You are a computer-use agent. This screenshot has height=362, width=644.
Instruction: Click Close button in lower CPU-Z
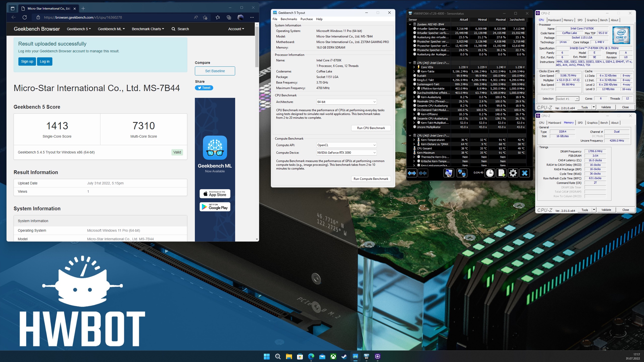click(625, 210)
